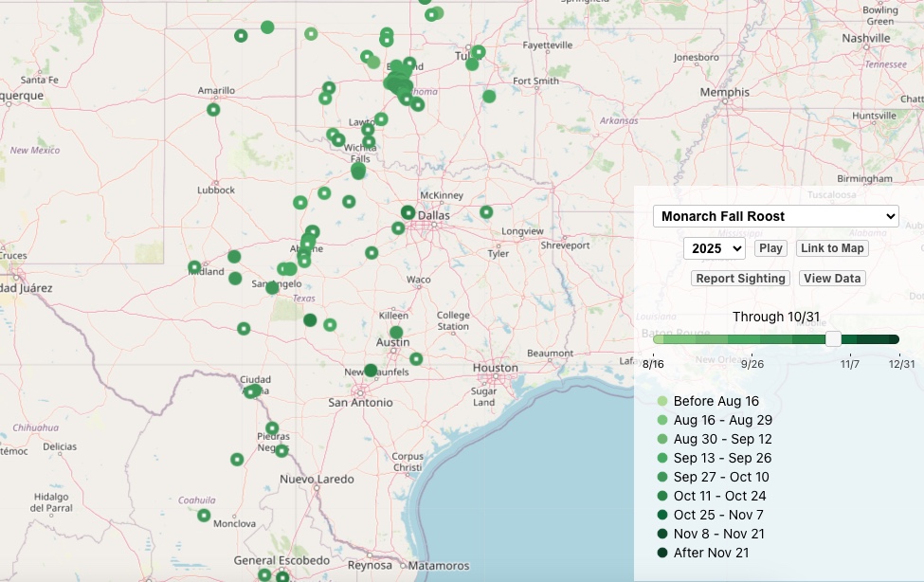Click the roost marker near Monclova
924x582 pixels.
204,516
